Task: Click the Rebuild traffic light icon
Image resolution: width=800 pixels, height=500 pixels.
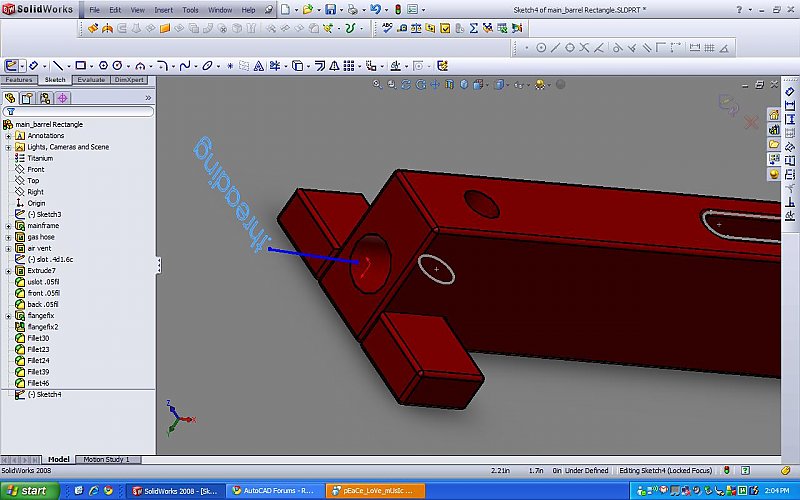Action: [400, 9]
